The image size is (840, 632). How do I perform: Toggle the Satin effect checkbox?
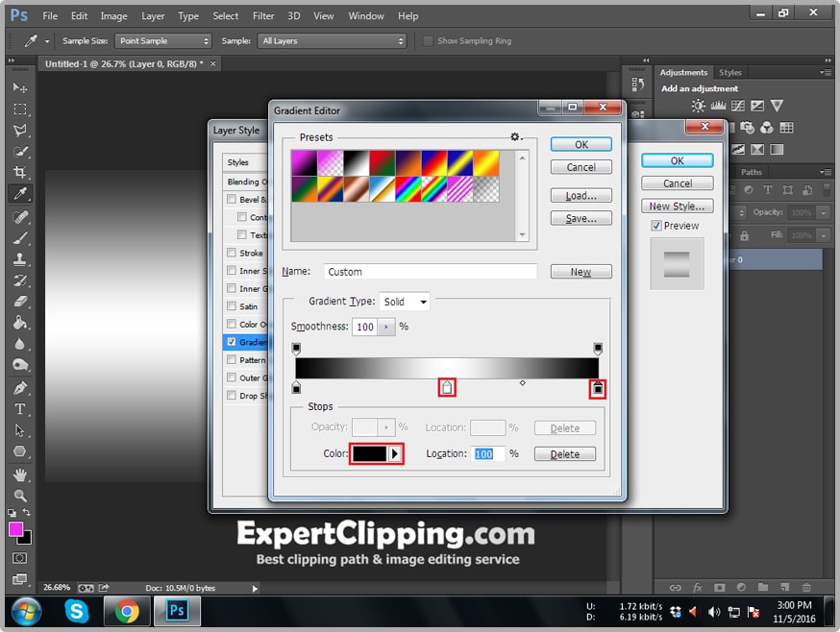(x=231, y=306)
